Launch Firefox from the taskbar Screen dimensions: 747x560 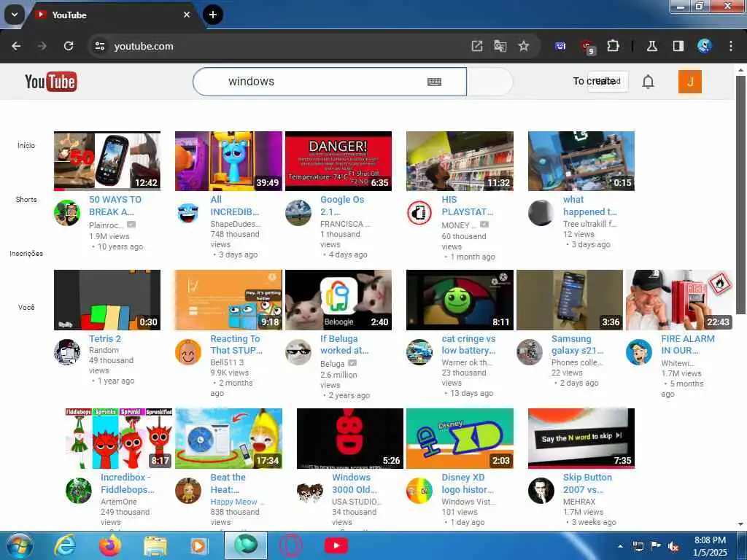point(109,545)
